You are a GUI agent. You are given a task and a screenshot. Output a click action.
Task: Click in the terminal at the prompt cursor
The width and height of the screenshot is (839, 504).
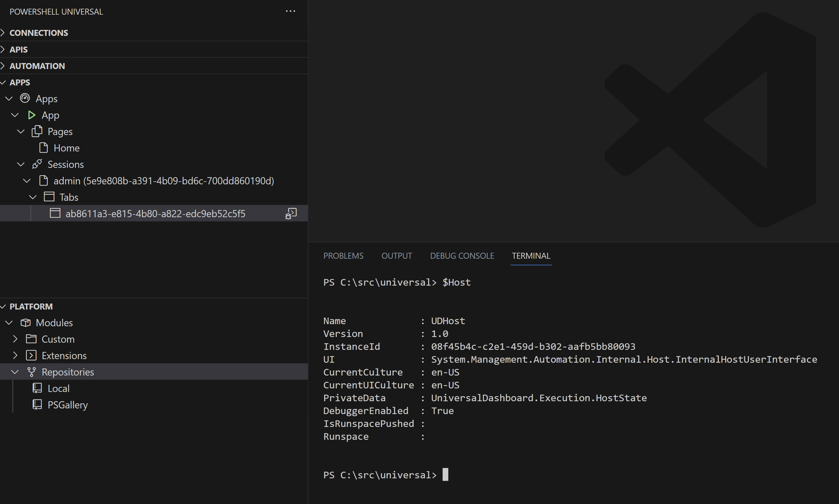pos(445,474)
